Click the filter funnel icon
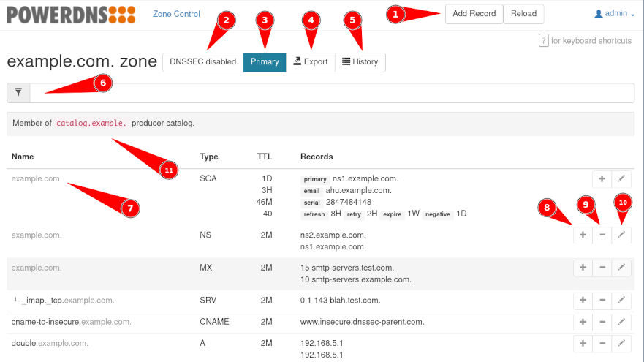The height and width of the screenshot is (362, 644). click(x=18, y=93)
